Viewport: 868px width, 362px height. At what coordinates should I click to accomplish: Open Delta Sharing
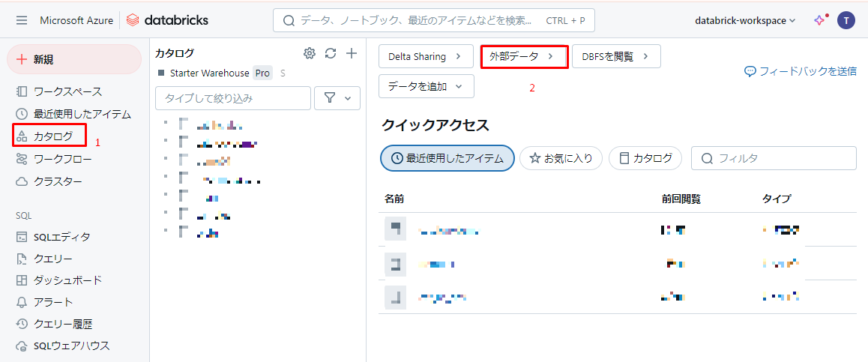[x=426, y=56]
